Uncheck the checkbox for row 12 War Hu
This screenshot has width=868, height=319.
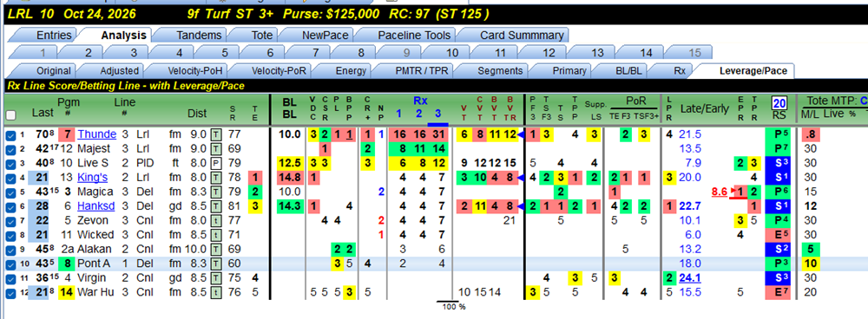pos(10,293)
